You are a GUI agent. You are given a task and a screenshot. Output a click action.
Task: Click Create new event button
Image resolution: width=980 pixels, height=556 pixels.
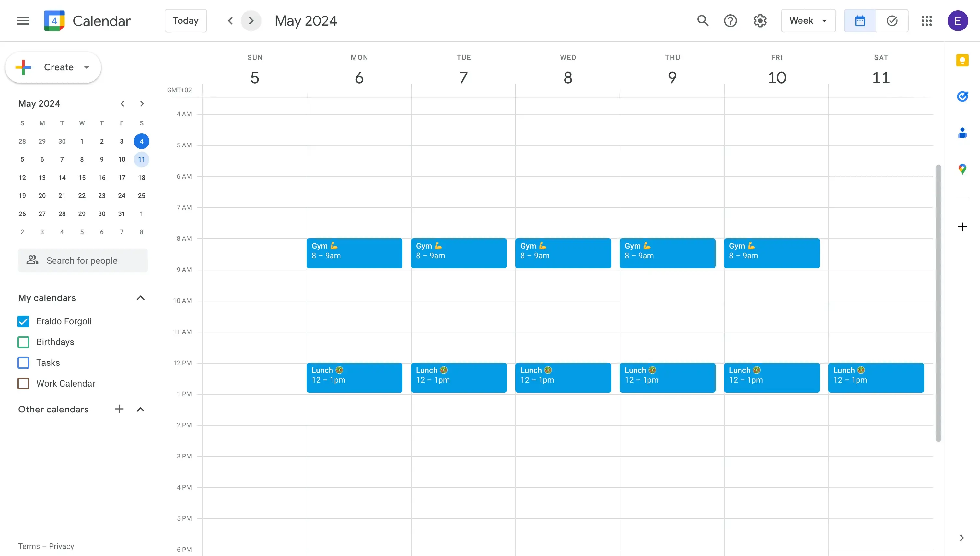pyautogui.click(x=53, y=67)
